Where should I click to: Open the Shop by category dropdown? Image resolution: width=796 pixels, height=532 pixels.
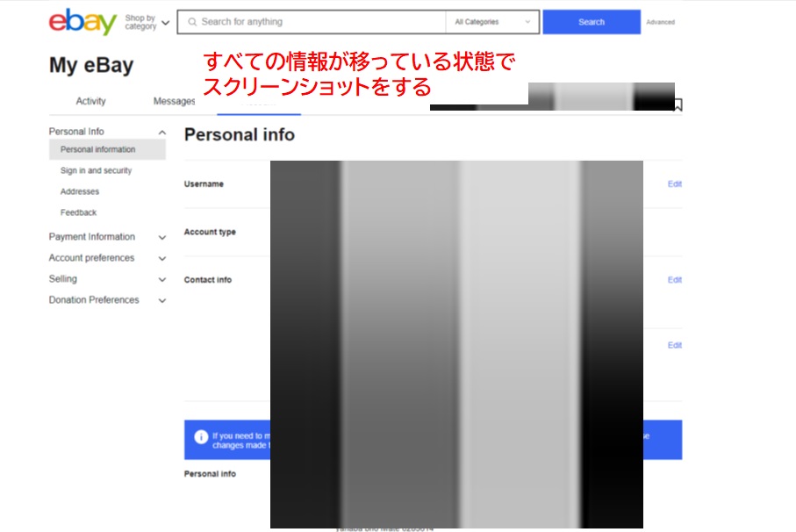click(x=147, y=22)
